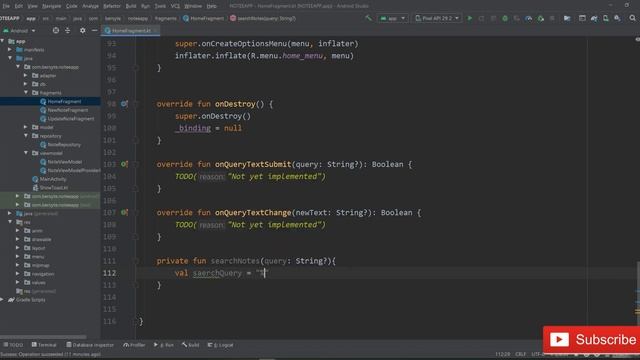640x360 pixels.
Task: Open the Terminal tool window
Action: tap(44, 345)
